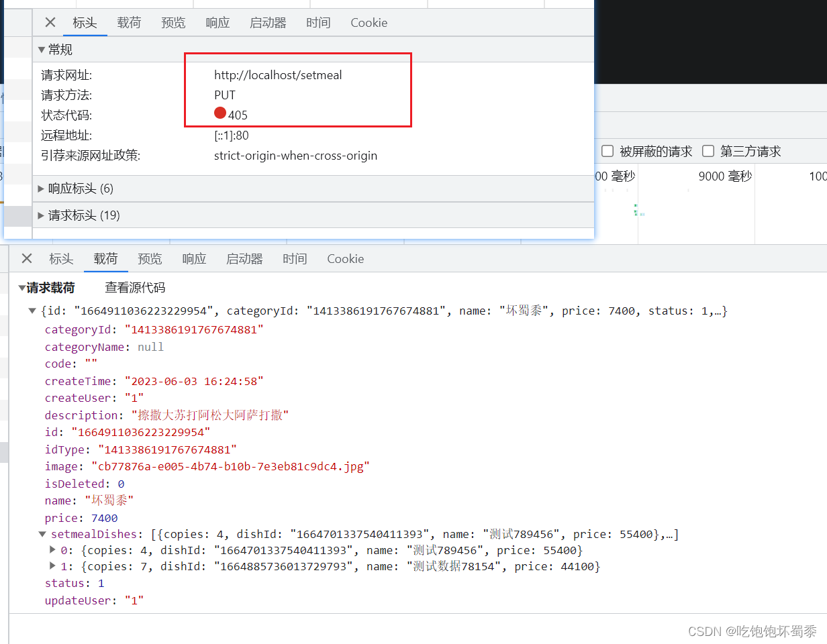Click code empty string row
The width and height of the screenshot is (827, 644).
[71, 364]
